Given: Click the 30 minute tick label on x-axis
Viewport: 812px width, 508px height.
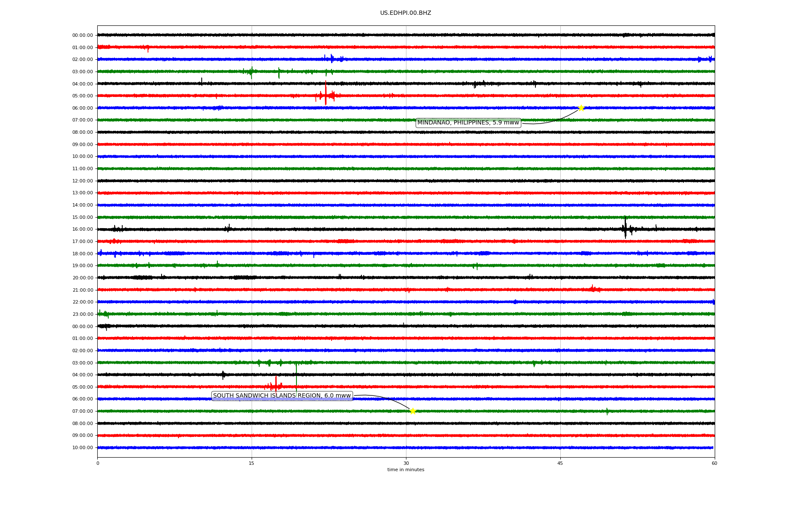Looking at the screenshot, I should point(406,463).
